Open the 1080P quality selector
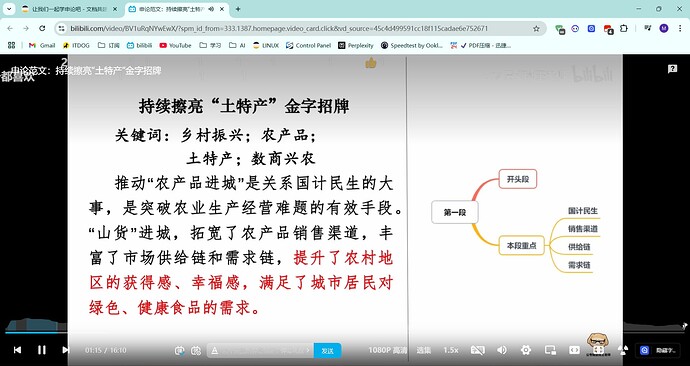The width and height of the screenshot is (690, 366). click(388, 350)
